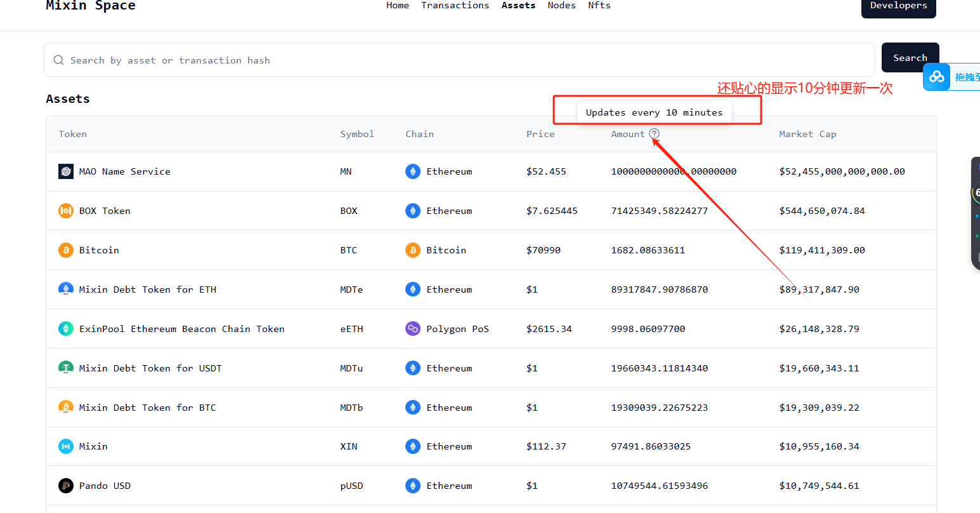Click the Ethereum chain icon in XIN row
This screenshot has height=513, width=980.
point(413,446)
